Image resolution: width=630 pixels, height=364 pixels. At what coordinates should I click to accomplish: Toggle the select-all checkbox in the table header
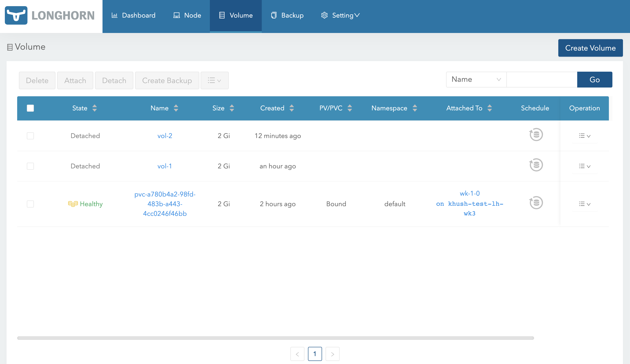30,108
